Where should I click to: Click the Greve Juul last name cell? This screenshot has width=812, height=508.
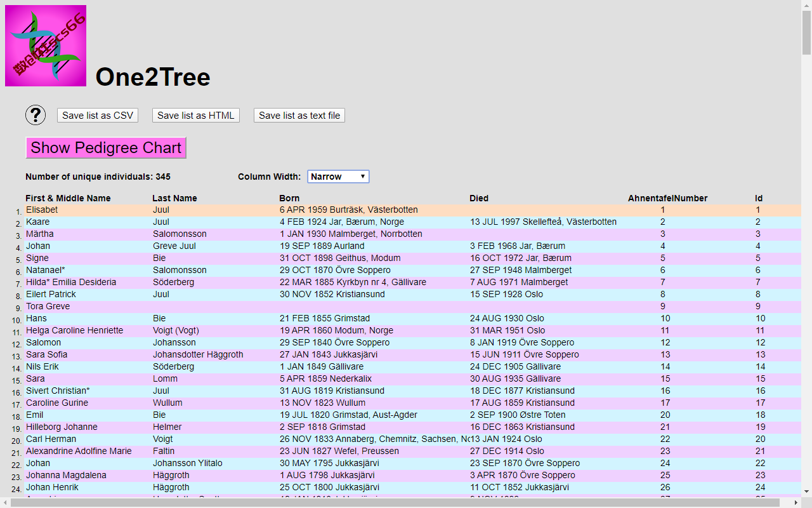pyautogui.click(x=174, y=246)
